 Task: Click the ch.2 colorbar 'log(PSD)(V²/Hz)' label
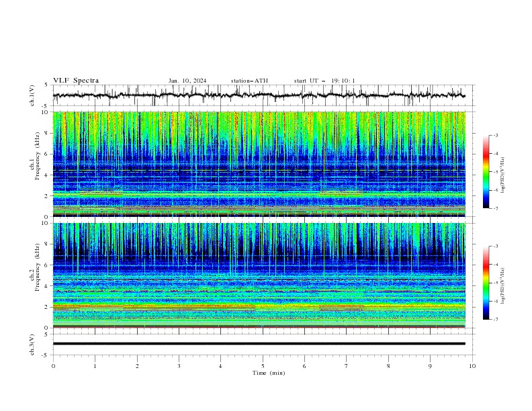click(x=502, y=286)
